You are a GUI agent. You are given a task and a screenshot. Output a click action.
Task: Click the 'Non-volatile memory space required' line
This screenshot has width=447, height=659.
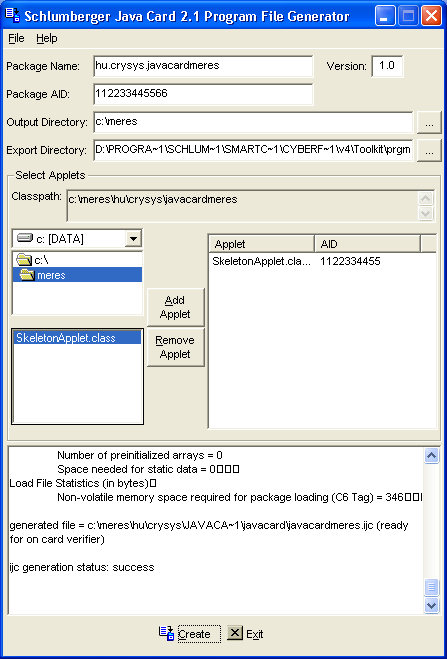pyautogui.click(x=239, y=498)
